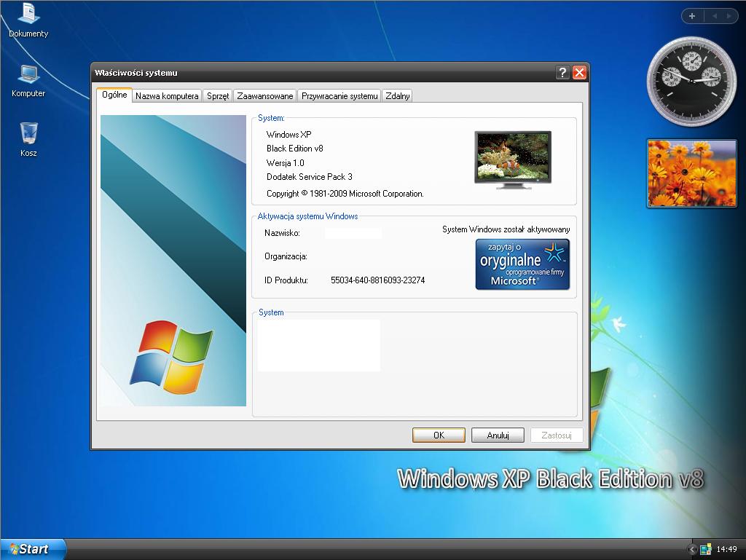746x560 pixels.
Task: Click the "Wersja 1.0" text
Action: (285, 163)
